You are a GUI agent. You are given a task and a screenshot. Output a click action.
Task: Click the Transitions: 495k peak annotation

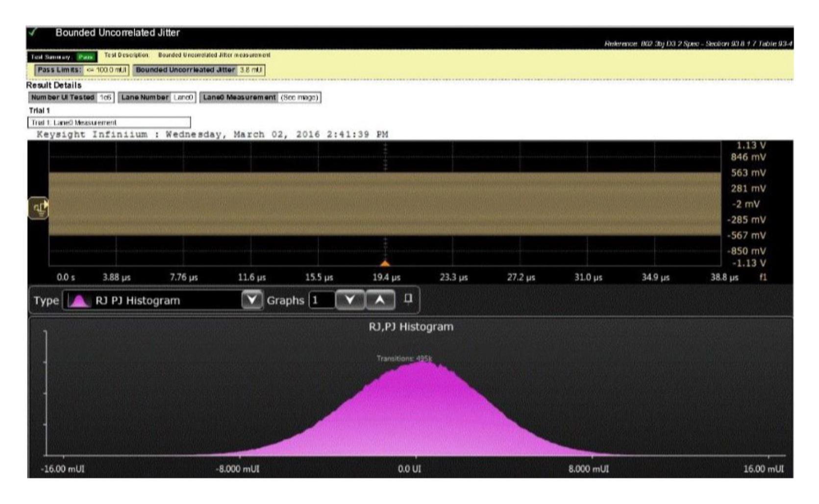(404, 359)
